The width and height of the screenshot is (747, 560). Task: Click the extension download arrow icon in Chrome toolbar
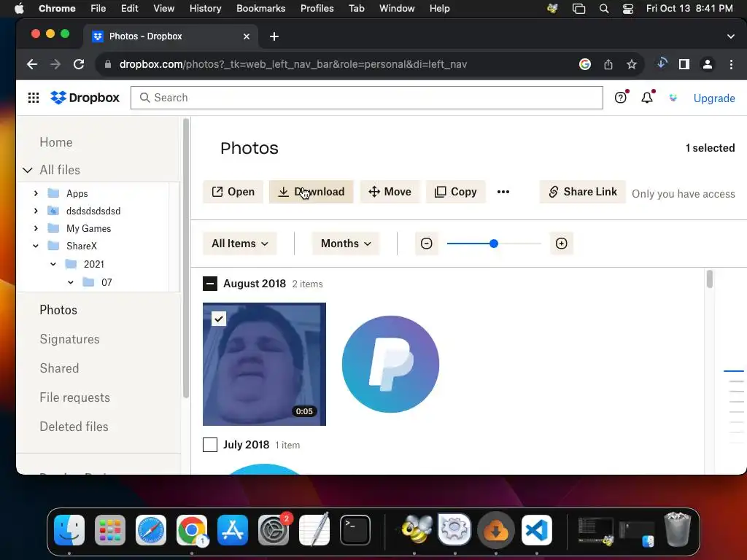(662, 63)
